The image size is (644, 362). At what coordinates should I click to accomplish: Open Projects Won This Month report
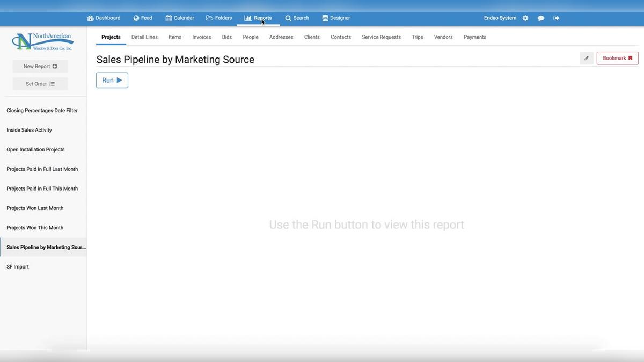pyautogui.click(x=35, y=228)
